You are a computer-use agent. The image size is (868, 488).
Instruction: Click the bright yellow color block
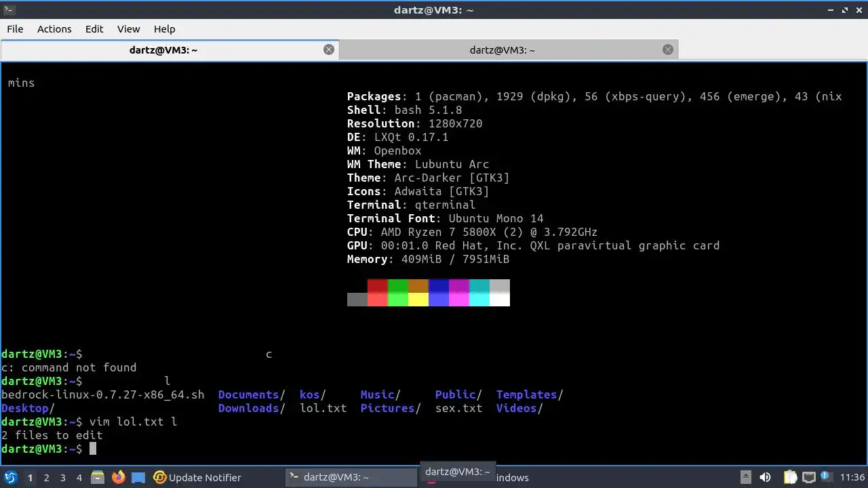tap(418, 300)
